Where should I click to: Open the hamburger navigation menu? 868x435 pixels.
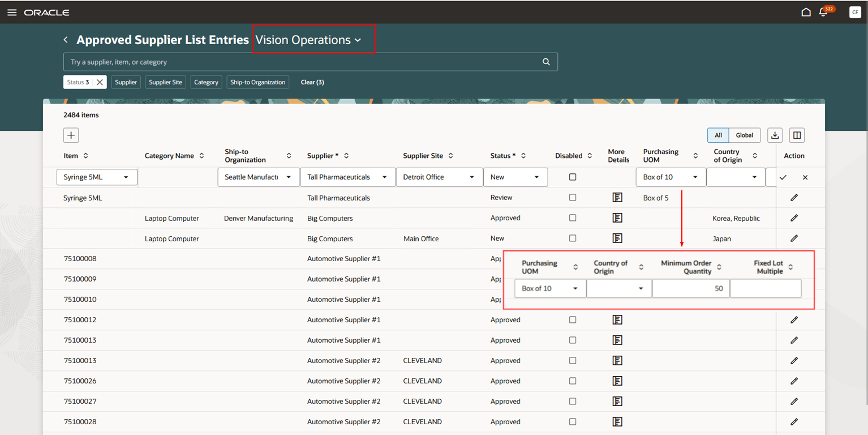point(12,12)
